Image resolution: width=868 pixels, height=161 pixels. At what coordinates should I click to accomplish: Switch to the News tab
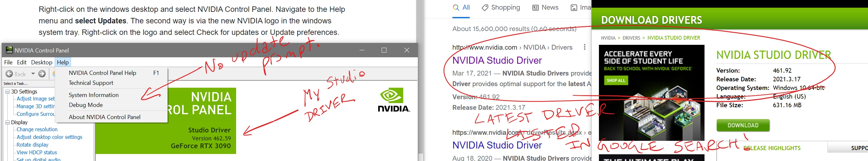(545, 8)
